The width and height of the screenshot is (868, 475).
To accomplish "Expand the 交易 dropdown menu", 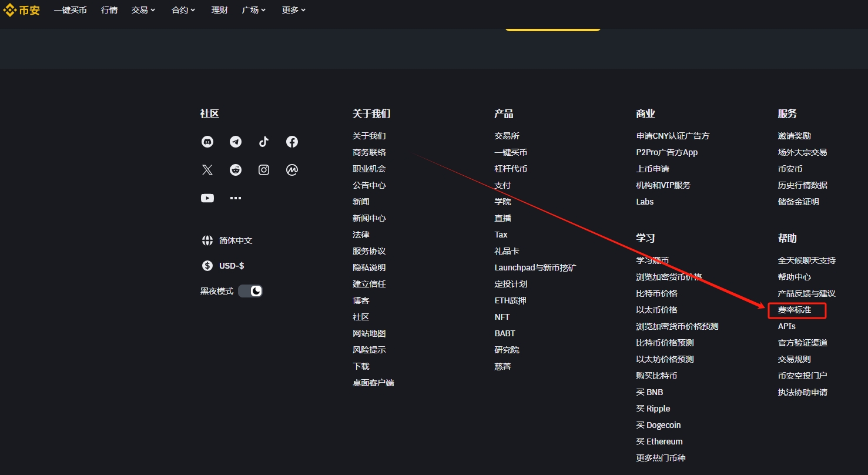I will 144,10.
